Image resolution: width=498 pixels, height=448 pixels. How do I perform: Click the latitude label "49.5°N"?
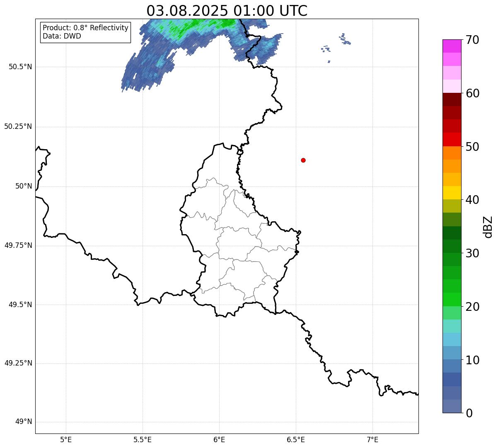point(20,305)
